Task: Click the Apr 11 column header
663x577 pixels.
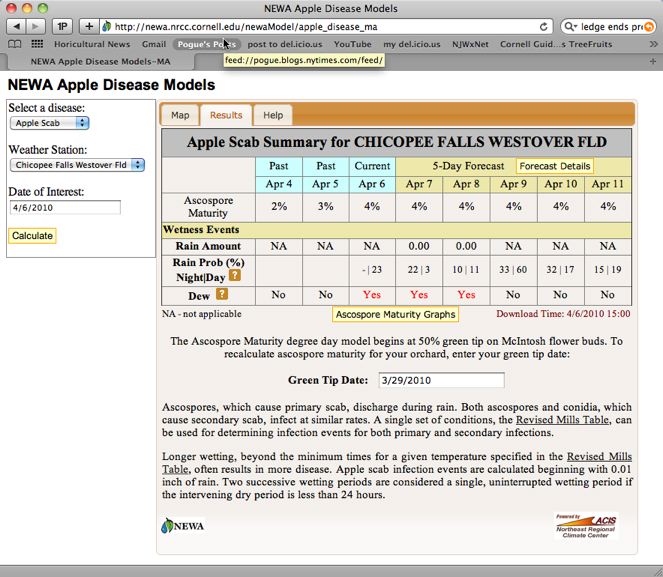Action: (608, 184)
